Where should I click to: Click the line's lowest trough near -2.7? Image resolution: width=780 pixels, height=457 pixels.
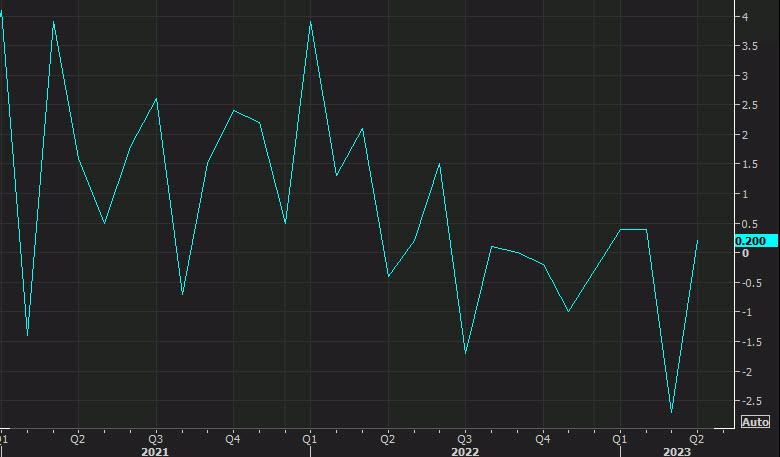(671, 412)
